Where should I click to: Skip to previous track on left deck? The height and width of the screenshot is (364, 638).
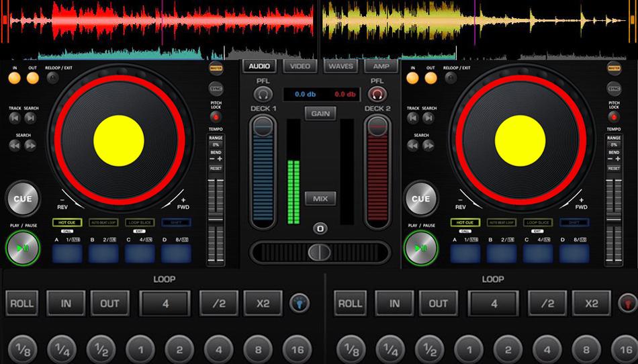click(15, 118)
